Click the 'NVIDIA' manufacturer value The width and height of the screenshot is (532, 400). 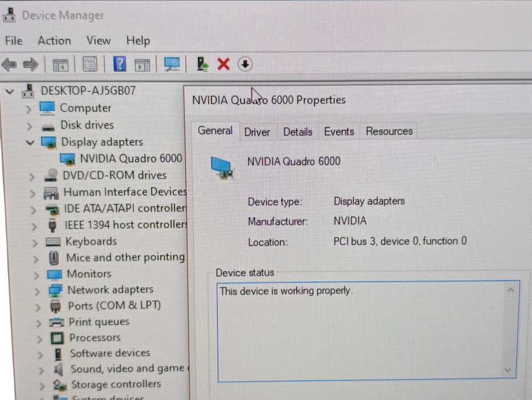pos(350,221)
